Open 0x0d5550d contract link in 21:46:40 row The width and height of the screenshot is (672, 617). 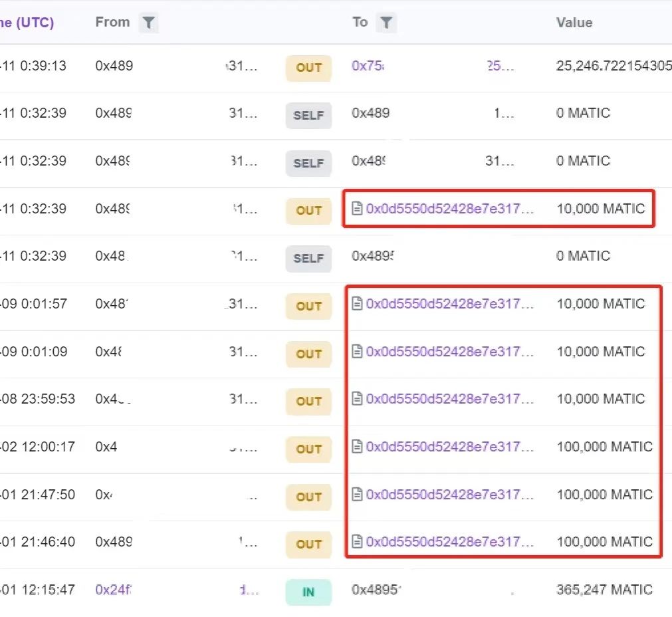click(x=449, y=542)
